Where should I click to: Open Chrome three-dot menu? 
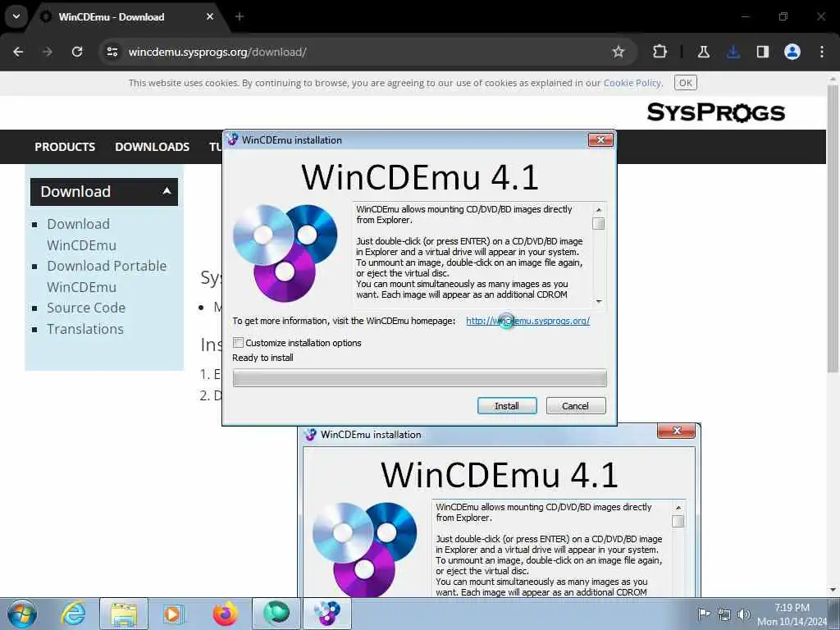[x=822, y=52]
